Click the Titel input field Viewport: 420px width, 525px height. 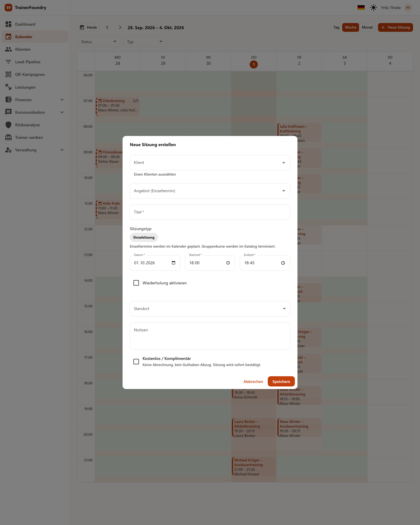pos(210,212)
